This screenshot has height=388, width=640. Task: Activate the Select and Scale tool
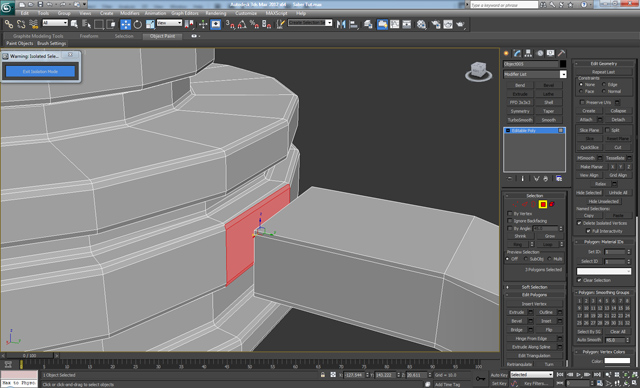pos(150,24)
